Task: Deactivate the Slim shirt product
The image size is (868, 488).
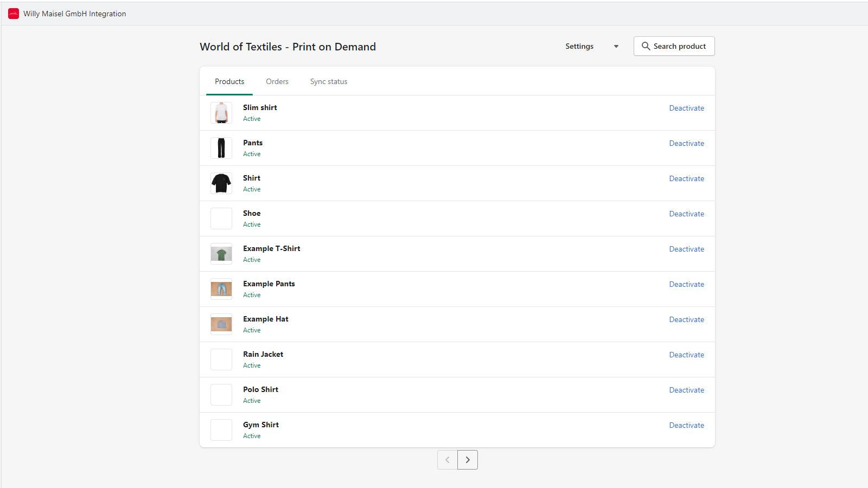Action: [x=687, y=108]
